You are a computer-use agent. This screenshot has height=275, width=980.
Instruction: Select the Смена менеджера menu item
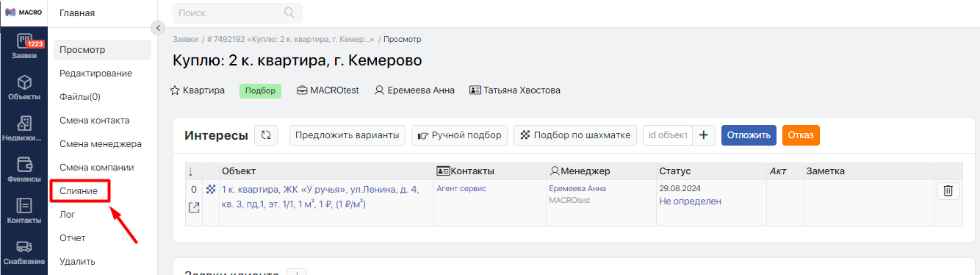[x=101, y=143]
